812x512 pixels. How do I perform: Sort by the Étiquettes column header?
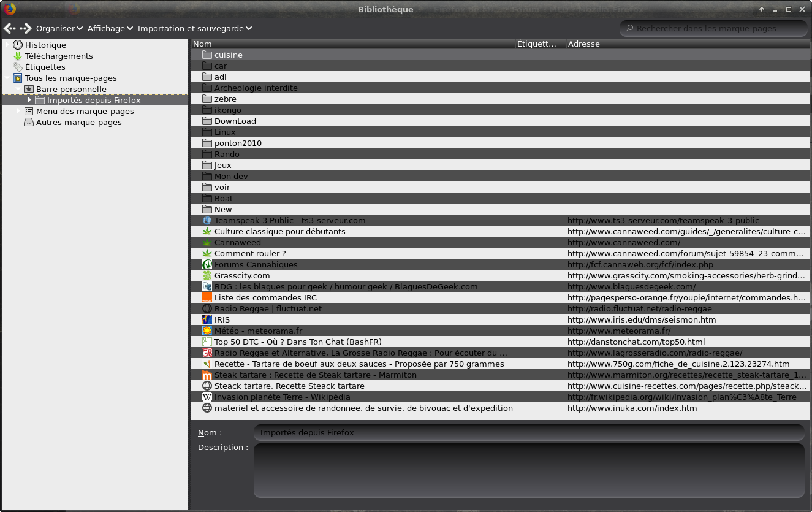540,44
